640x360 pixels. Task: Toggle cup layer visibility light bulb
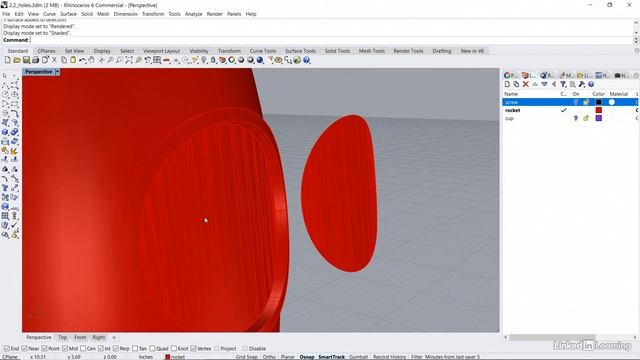pos(576,118)
